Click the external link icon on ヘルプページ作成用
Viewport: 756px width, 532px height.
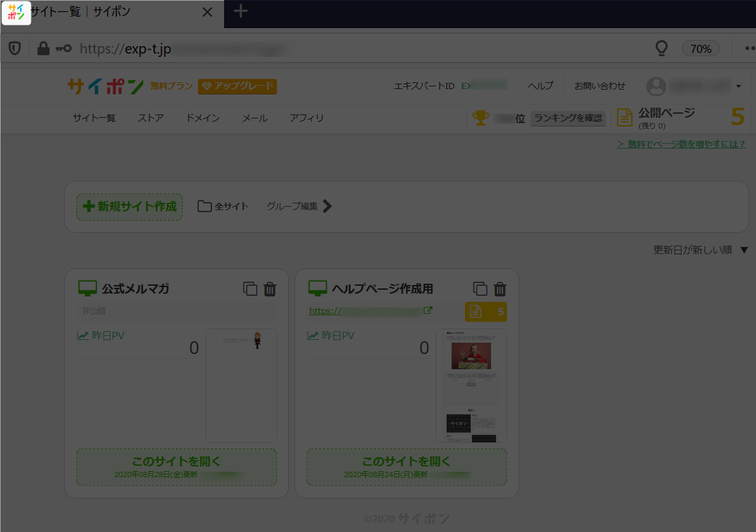tap(428, 310)
